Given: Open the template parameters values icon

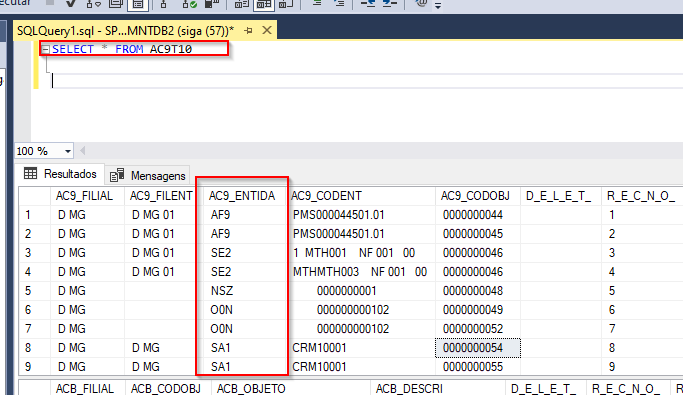Looking at the screenshot, I should [x=421, y=3].
